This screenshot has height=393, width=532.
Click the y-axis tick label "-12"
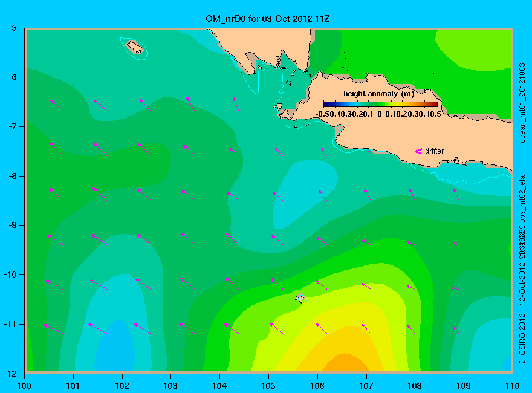pos(10,373)
